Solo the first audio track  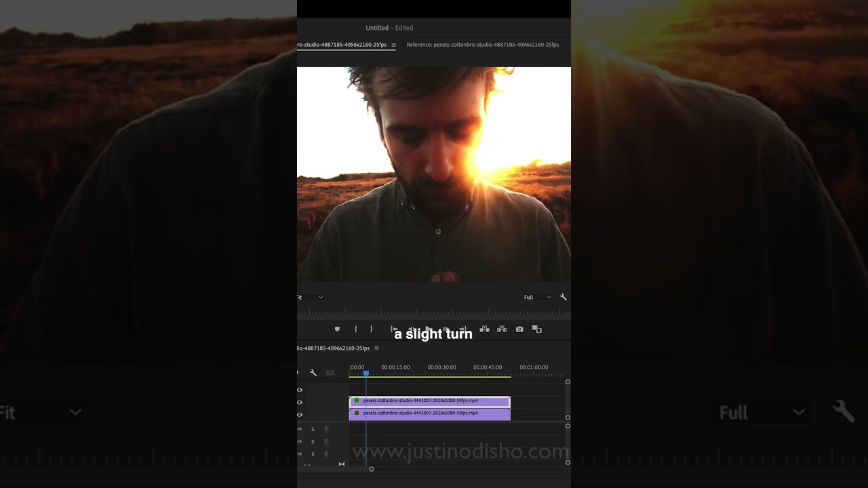pyautogui.click(x=313, y=429)
